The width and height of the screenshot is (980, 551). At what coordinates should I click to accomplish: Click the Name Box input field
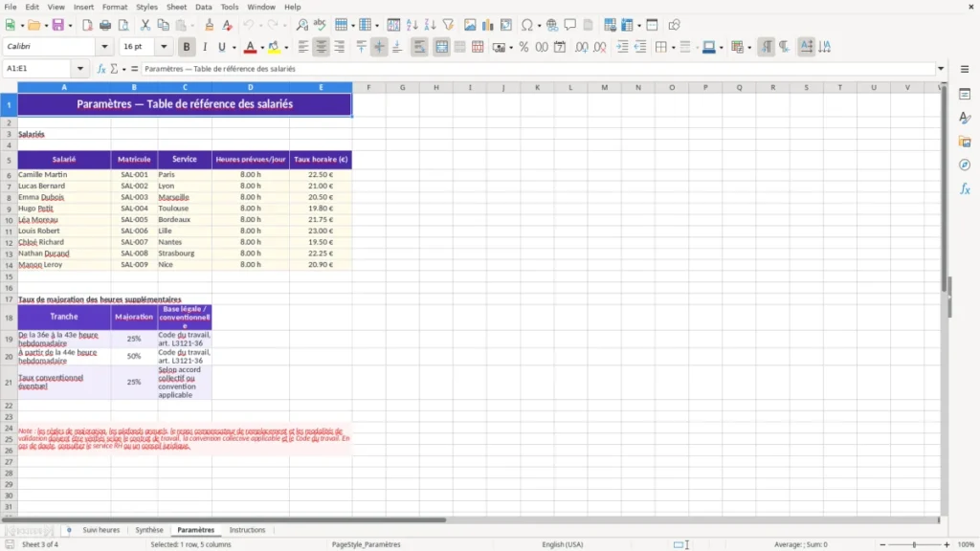[x=38, y=69]
